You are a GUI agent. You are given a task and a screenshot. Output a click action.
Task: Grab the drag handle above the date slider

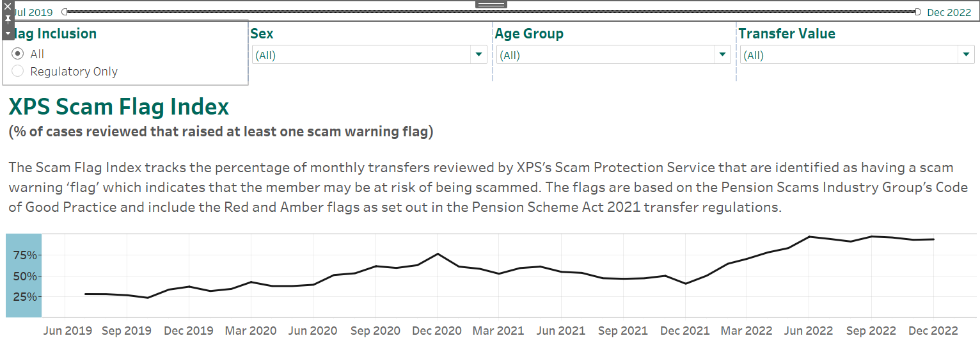[491, 4]
